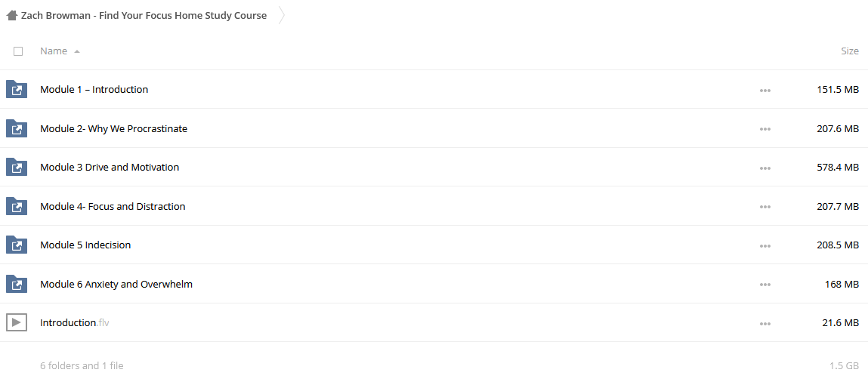Click the home icon in breadcrumb
The height and width of the screenshot is (385, 868).
pyautogui.click(x=11, y=16)
